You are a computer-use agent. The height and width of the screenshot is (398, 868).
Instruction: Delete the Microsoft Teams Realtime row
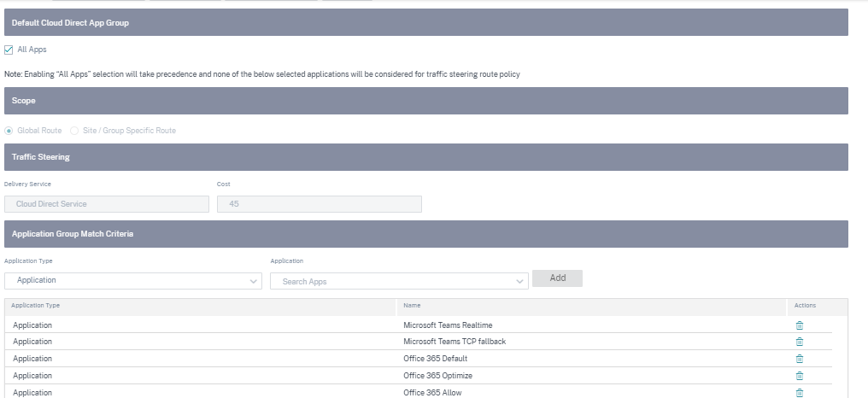800,325
